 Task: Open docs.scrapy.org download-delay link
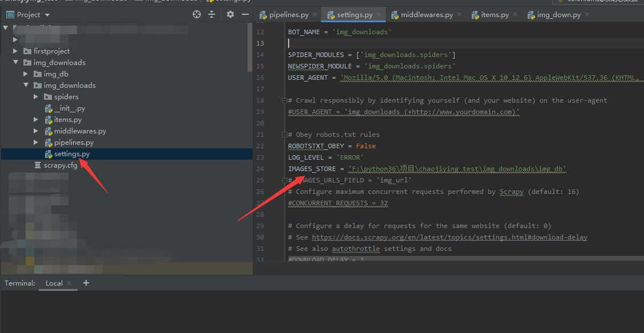[449, 237]
